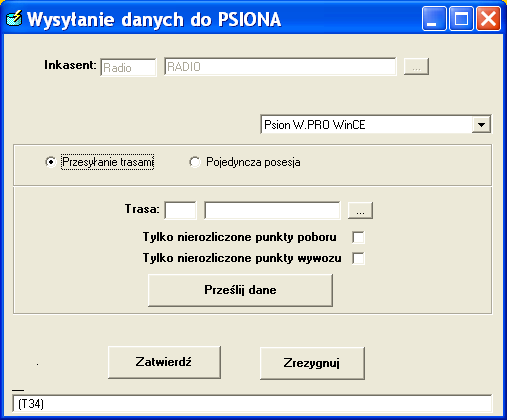Focus the long Trasa name field
Screen dimensions: 507x420
pyautogui.click(x=272, y=210)
